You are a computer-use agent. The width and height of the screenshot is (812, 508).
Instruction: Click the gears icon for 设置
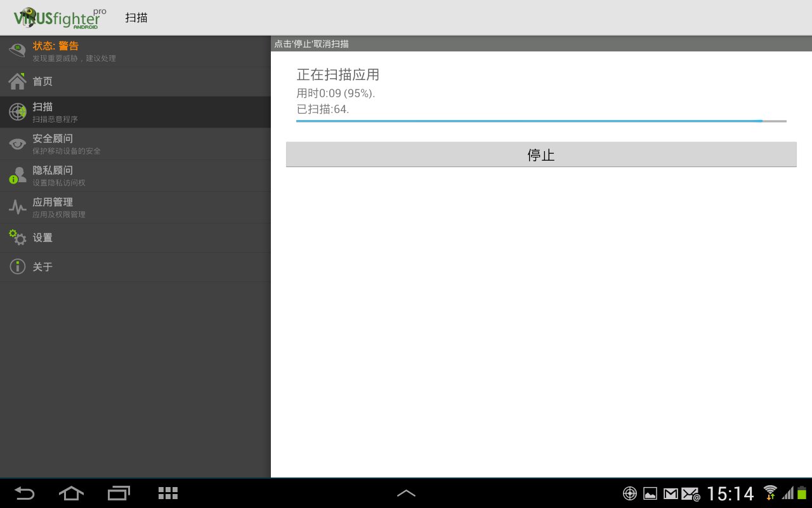tap(17, 237)
